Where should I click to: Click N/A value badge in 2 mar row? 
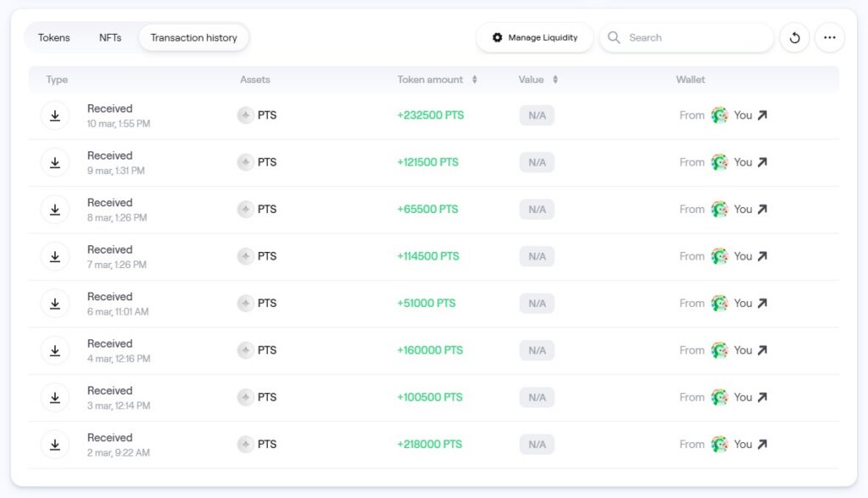point(537,444)
